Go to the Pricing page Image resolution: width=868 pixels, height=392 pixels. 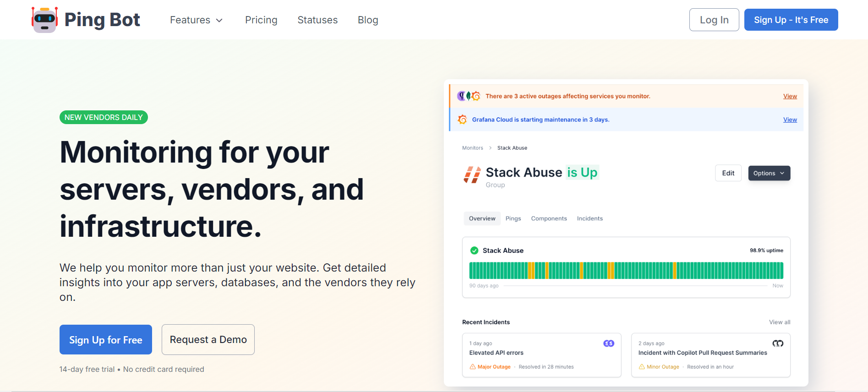point(261,20)
